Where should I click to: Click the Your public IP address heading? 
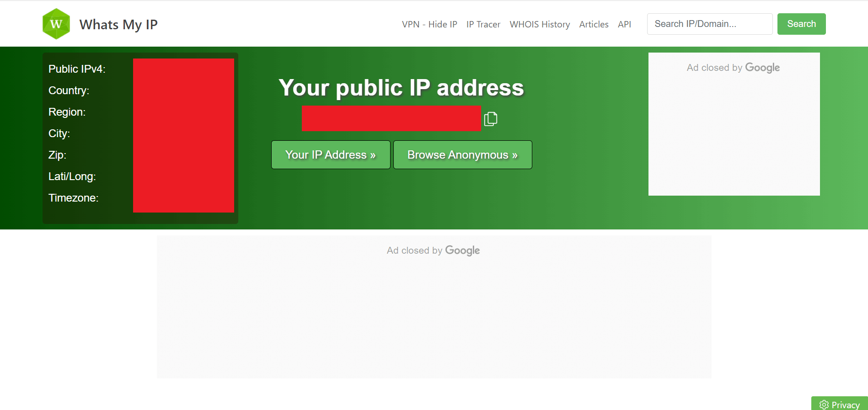pyautogui.click(x=401, y=87)
